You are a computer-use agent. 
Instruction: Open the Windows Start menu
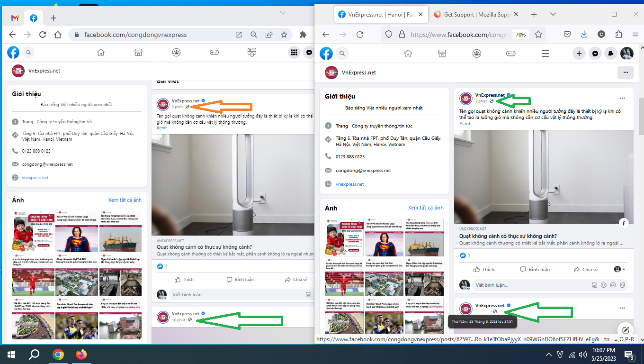click(11, 355)
